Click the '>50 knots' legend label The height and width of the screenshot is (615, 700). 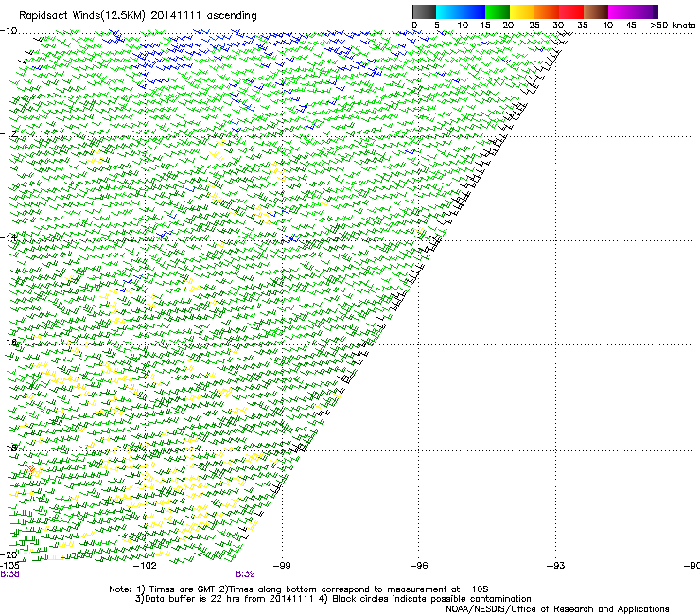[x=673, y=26]
